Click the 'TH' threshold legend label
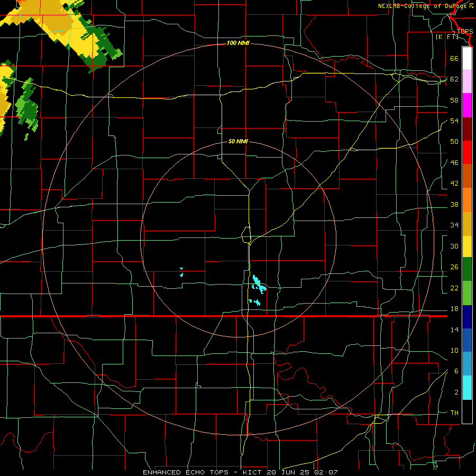This screenshot has width=476, height=476. [454, 413]
